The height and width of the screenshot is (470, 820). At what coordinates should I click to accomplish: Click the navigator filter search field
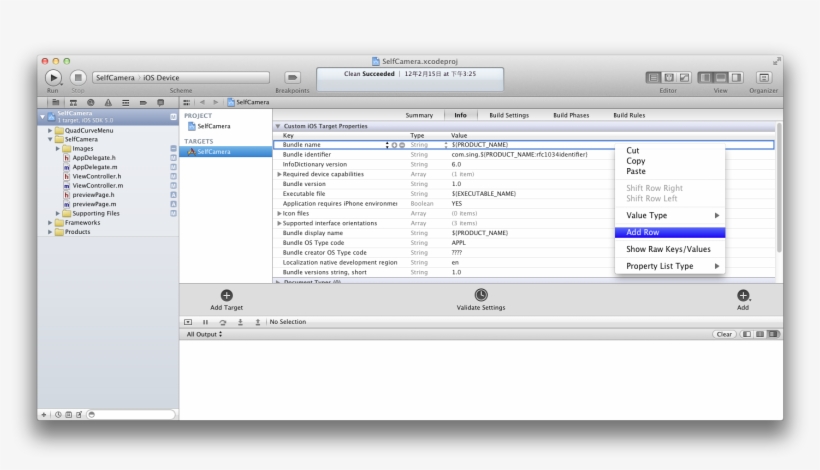tap(131, 415)
